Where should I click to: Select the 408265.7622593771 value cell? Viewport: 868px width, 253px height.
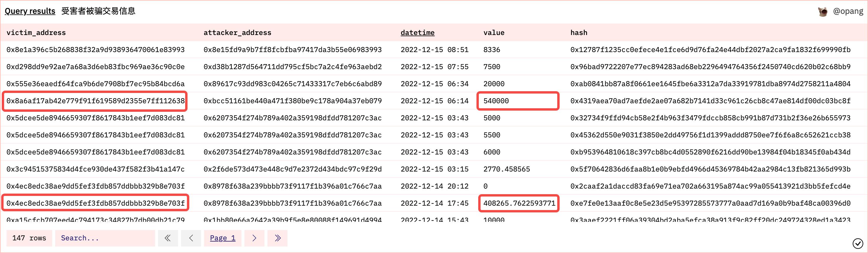519,203
